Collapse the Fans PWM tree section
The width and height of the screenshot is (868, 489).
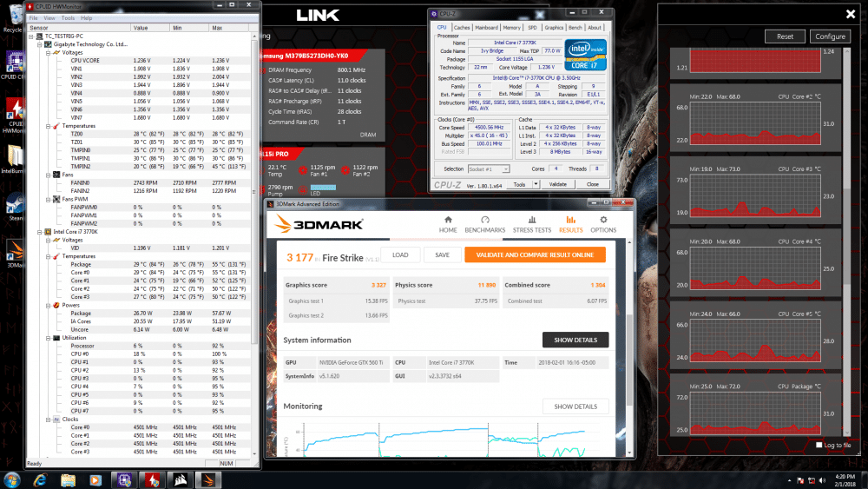click(x=48, y=200)
